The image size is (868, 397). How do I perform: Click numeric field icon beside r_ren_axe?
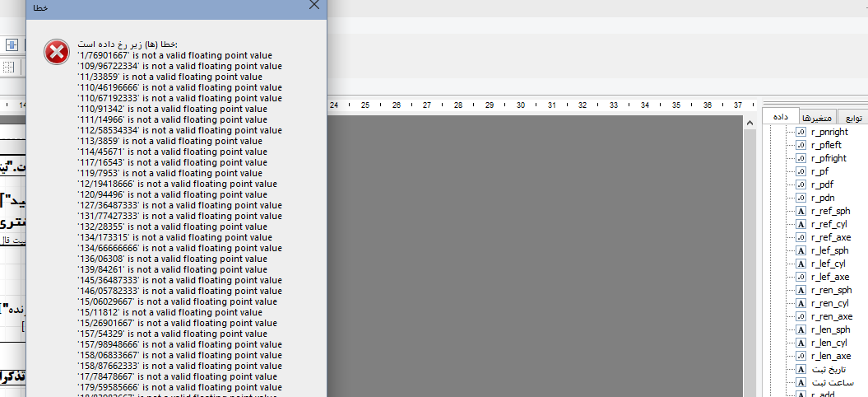[x=800, y=316]
